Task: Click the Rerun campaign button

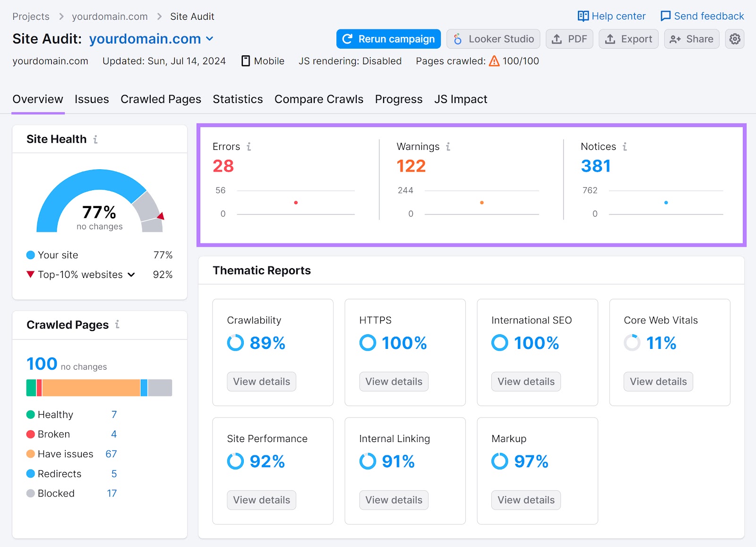Action: pyautogui.click(x=388, y=39)
